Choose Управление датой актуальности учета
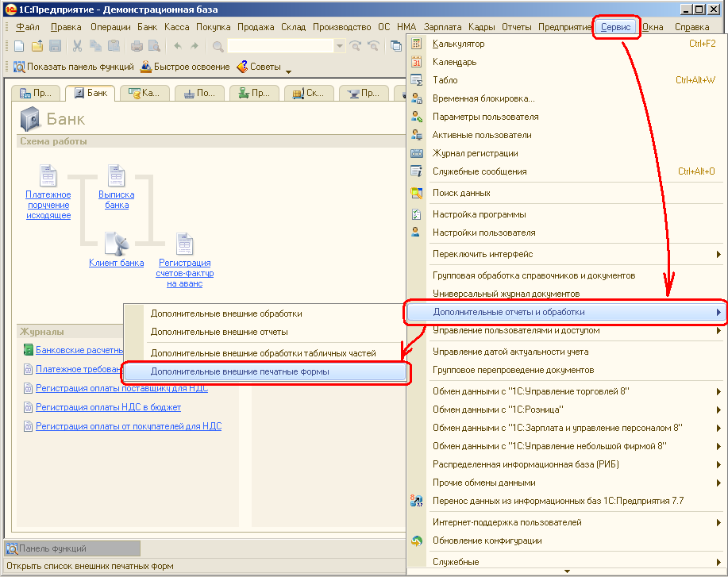Viewport: 728px width, 577px height. (510, 352)
